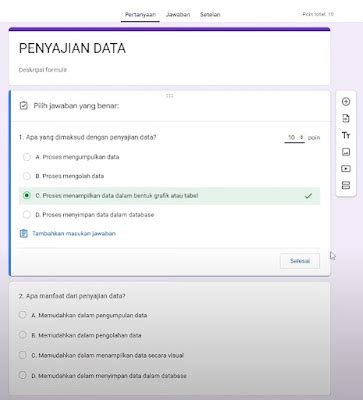Click the Deskripsi formulir field
This screenshot has height=400, width=363.
(x=43, y=70)
